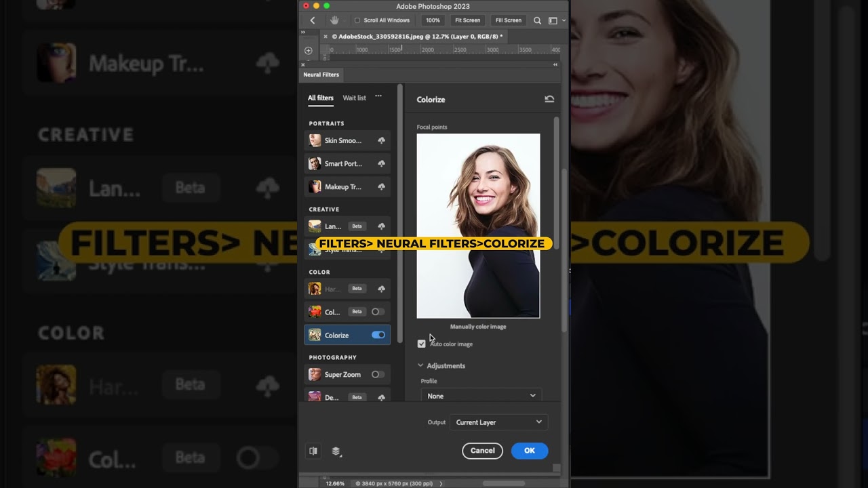Collapse the Adjustments section chevron

420,365
